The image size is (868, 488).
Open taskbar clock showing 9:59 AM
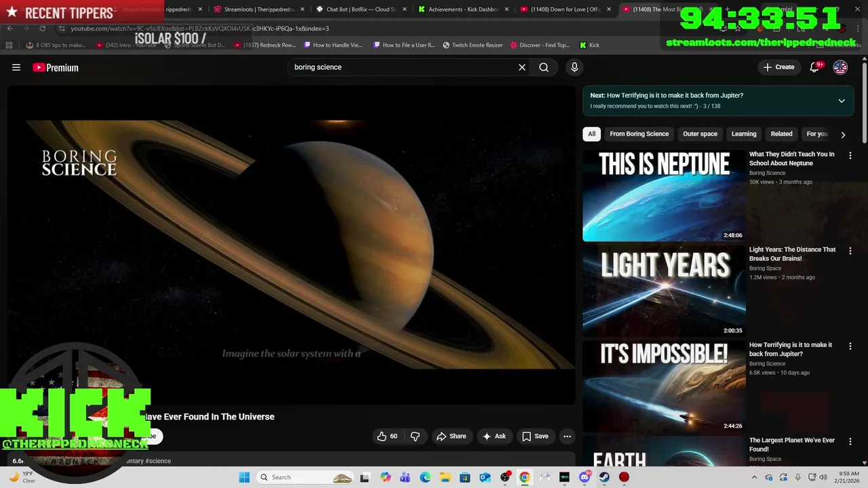click(848, 477)
